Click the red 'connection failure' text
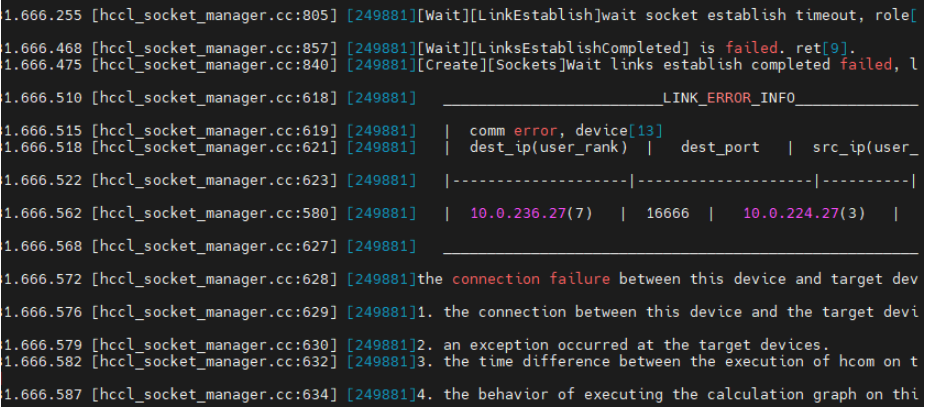 pos(531,279)
